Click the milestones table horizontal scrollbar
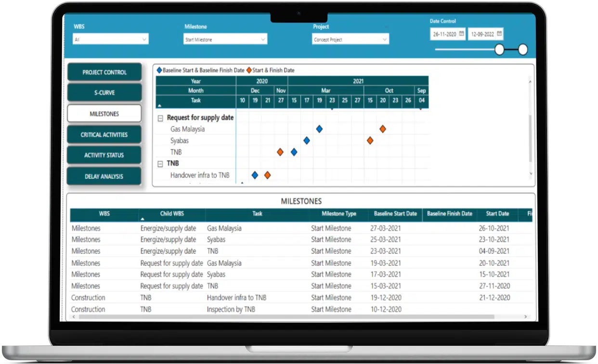This screenshot has height=364, width=598. [x=286, y=317]
